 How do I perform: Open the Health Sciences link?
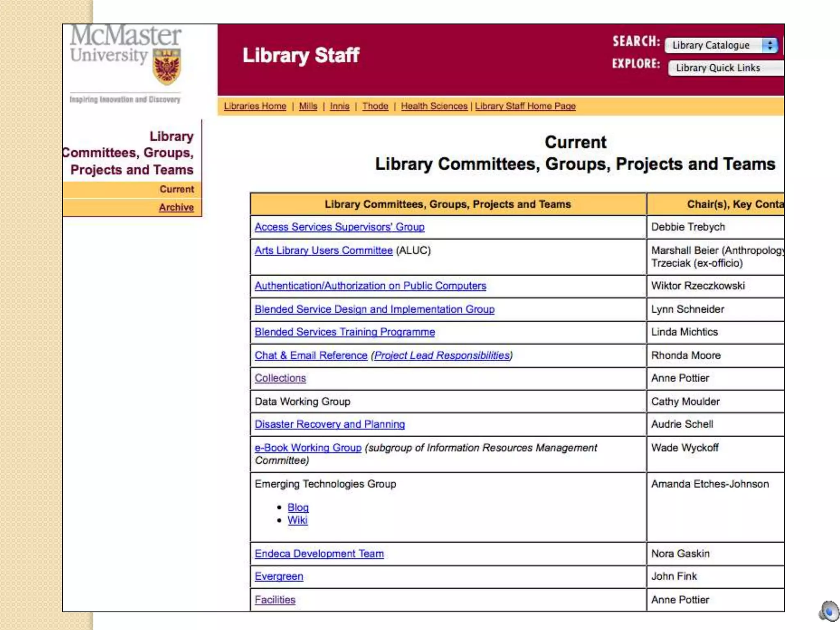(x=434, y=106)
